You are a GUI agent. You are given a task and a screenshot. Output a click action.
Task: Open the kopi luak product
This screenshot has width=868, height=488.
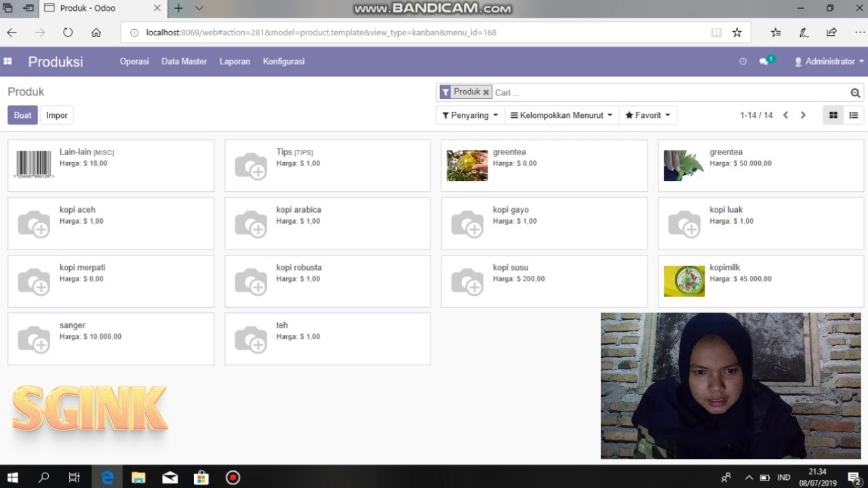point(761,223)
